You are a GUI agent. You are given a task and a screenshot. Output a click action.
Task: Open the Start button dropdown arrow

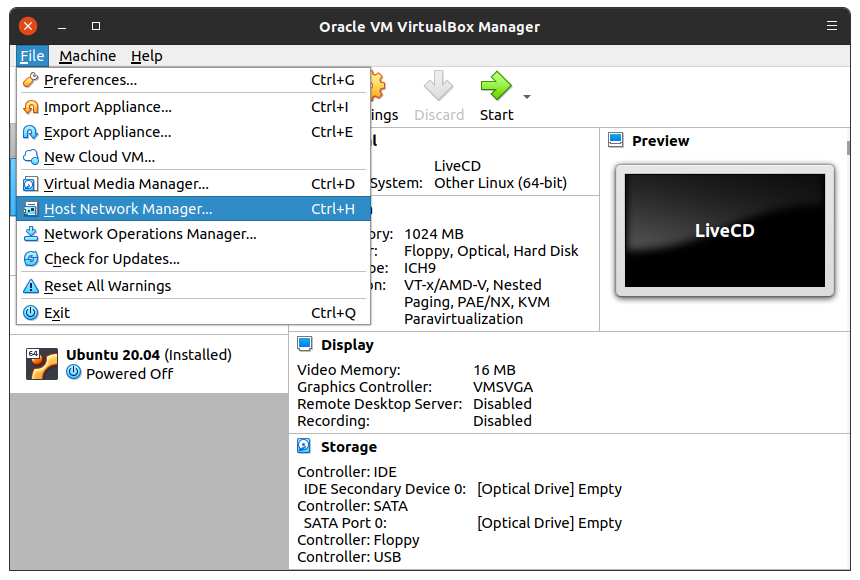pyautogui.click(x=527, y=97)
